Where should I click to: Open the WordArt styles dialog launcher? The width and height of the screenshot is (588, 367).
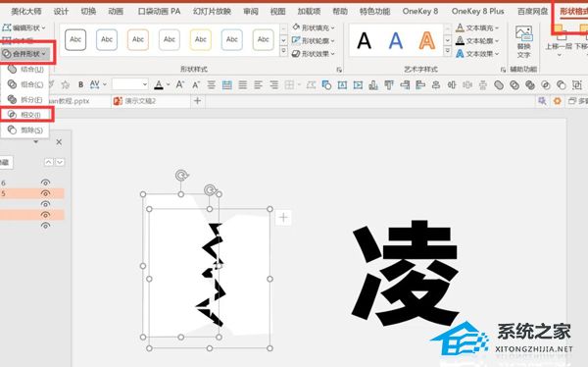[x=503, y=70]
